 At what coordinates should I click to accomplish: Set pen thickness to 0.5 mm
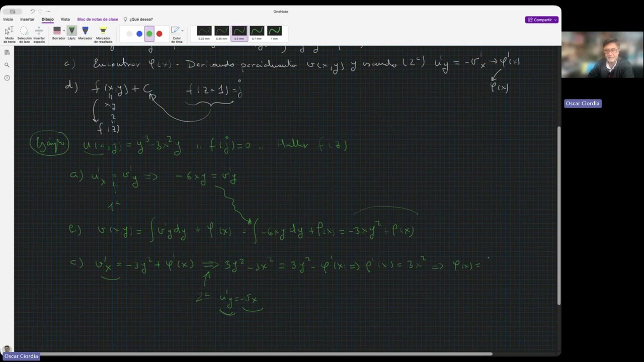[x=239, y=33]
